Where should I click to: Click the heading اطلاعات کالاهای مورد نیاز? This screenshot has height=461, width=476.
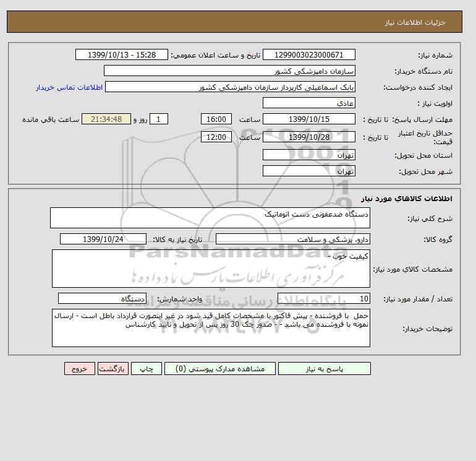click(407, 199)
